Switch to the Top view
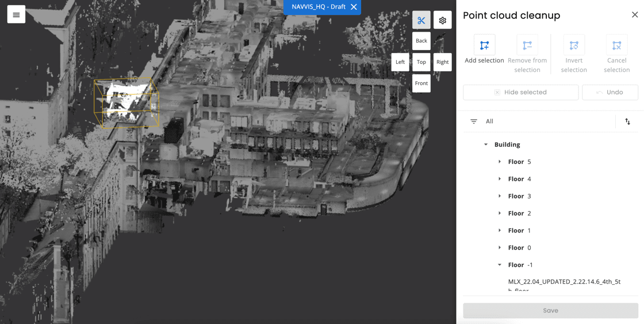644x324 pixels. (421, 62)
